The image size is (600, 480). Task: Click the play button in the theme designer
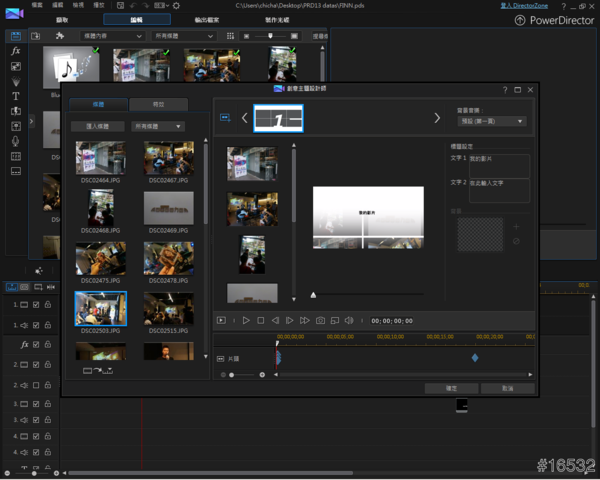[x=246, y=320]
